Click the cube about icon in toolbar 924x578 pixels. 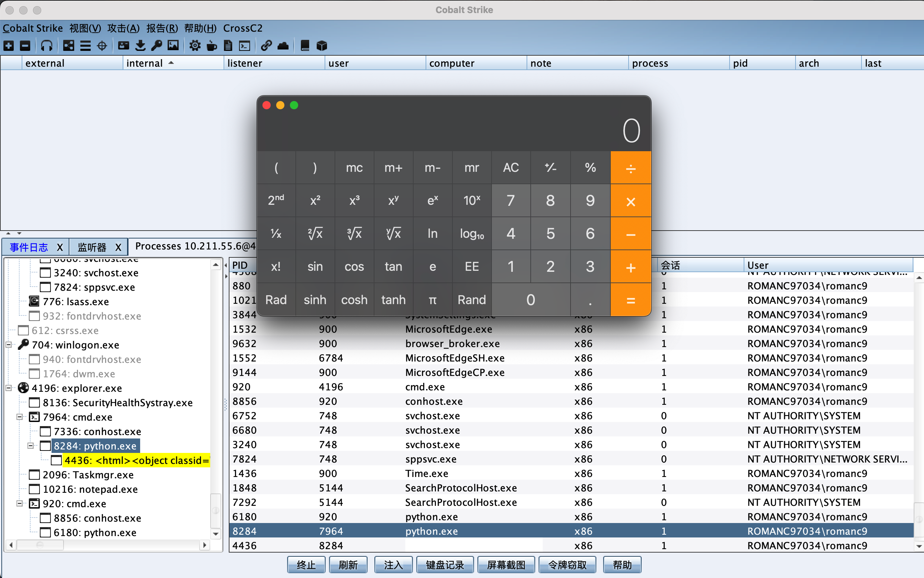point(322,46)
